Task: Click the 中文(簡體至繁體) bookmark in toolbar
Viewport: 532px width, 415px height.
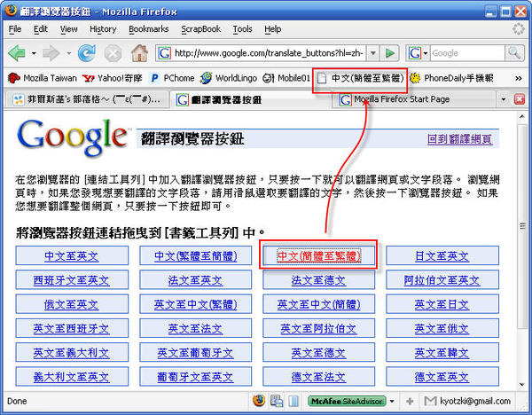Action: 360,78
